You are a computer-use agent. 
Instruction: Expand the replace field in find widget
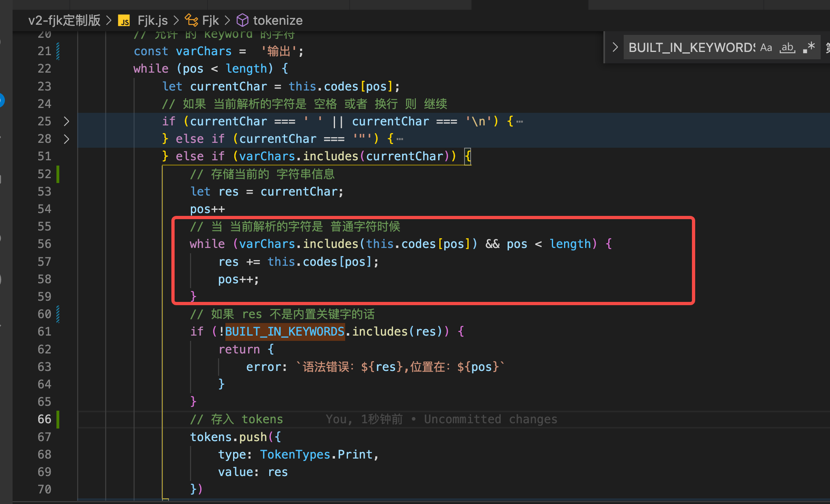pyautogui.click(x=615, y=47)
